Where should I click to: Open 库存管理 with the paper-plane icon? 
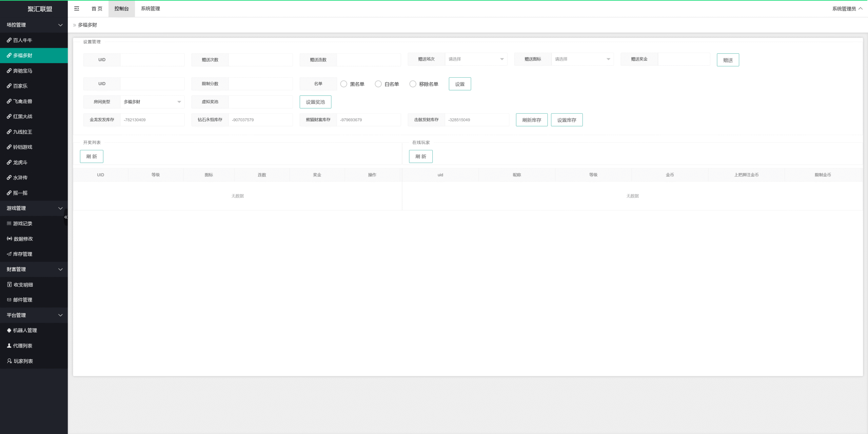(22, 254)
